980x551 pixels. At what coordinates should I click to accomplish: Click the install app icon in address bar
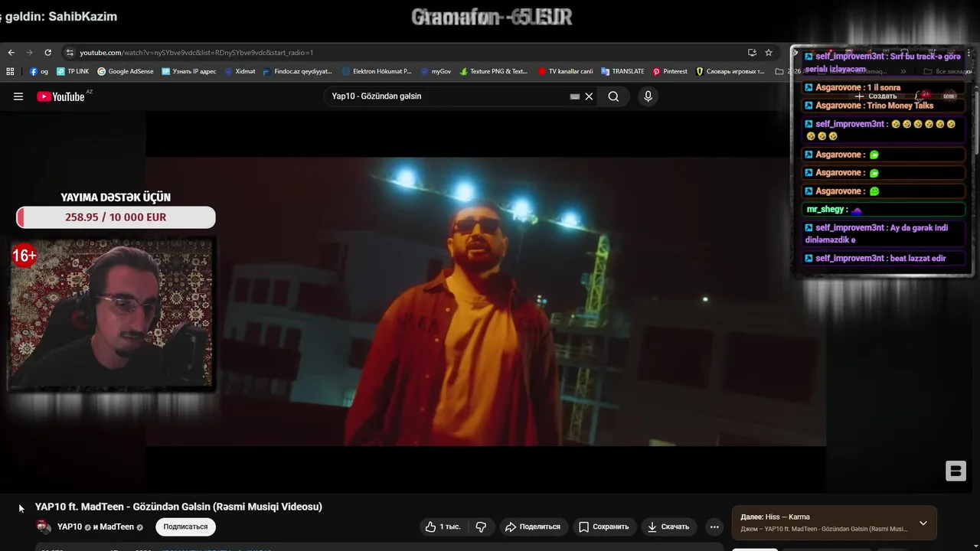pyautogui.click(x=752, y=53)
